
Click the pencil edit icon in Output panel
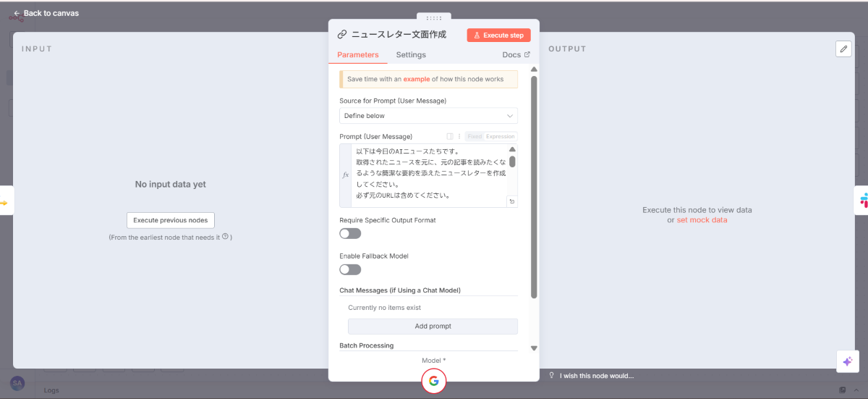tap(843, 49)
